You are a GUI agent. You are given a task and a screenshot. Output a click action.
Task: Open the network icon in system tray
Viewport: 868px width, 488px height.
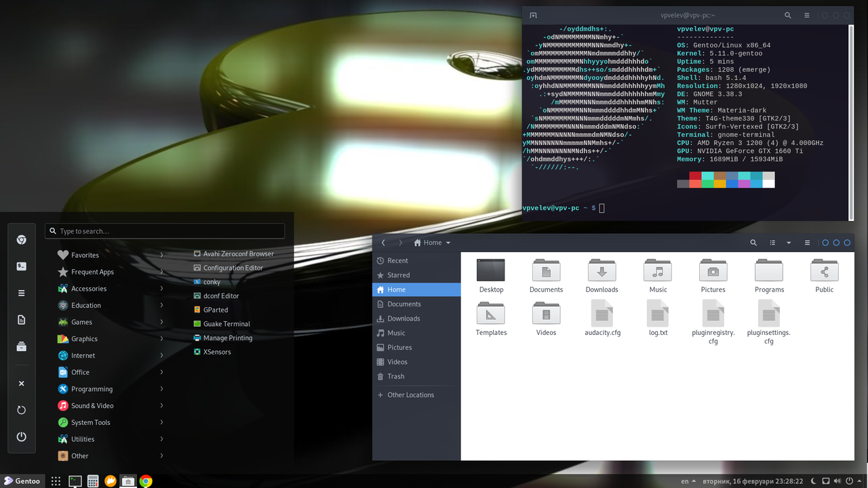pos(826,481)
